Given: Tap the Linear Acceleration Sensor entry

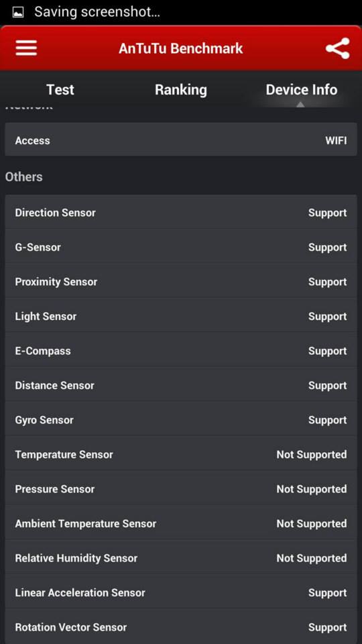Looking at the screenshot, I should coord(181,592).
